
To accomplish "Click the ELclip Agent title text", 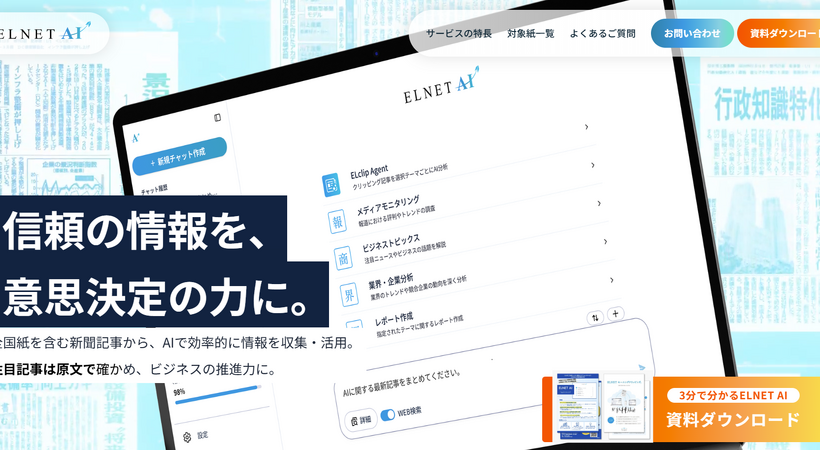I will click(369, 171).
